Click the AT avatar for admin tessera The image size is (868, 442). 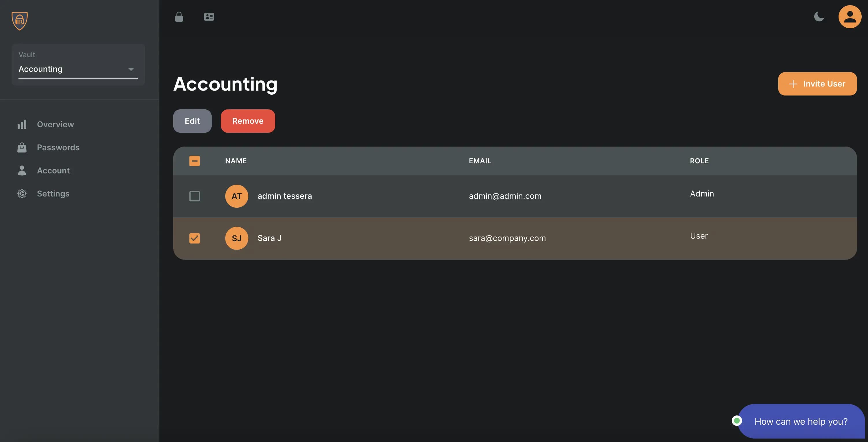(x=236, y=196)
